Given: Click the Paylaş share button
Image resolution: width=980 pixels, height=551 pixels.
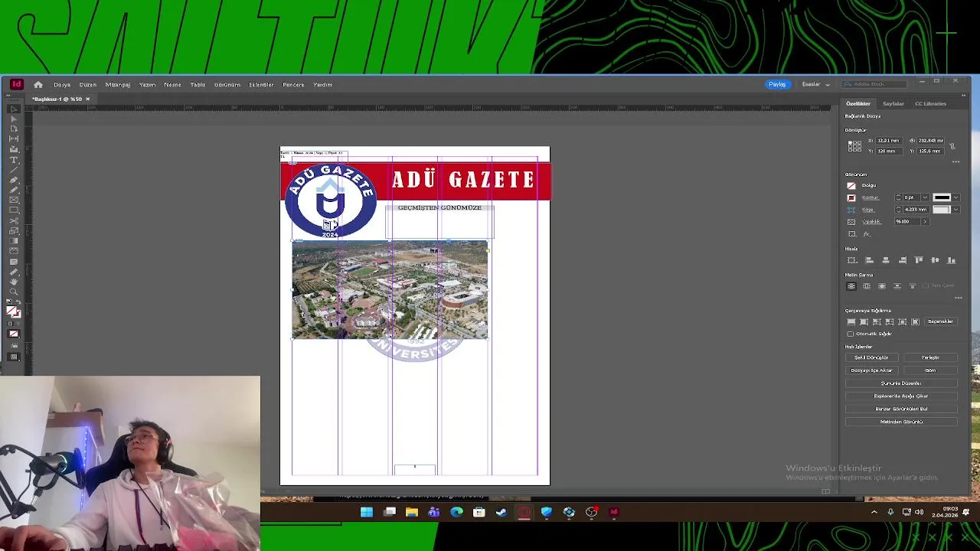Looking at the screenshot, I should pyautogui.click(x=777, y=84).
